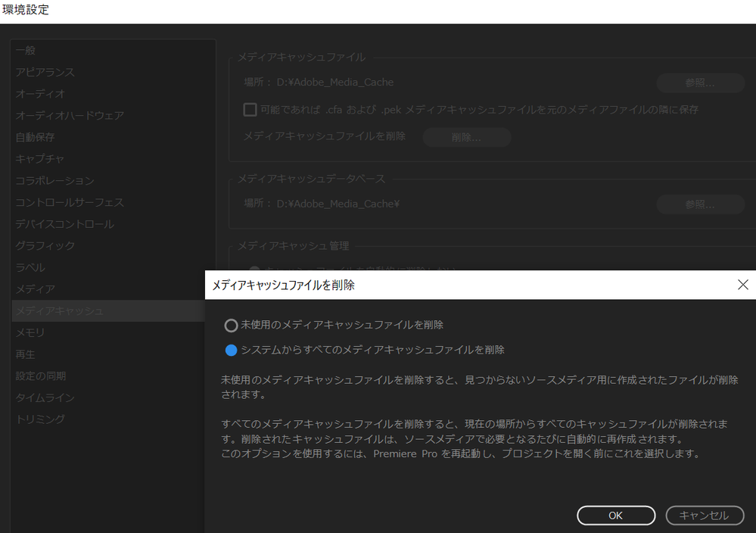Open オーディオ preferences
This screenshot has width=756, height=533.
36,94
